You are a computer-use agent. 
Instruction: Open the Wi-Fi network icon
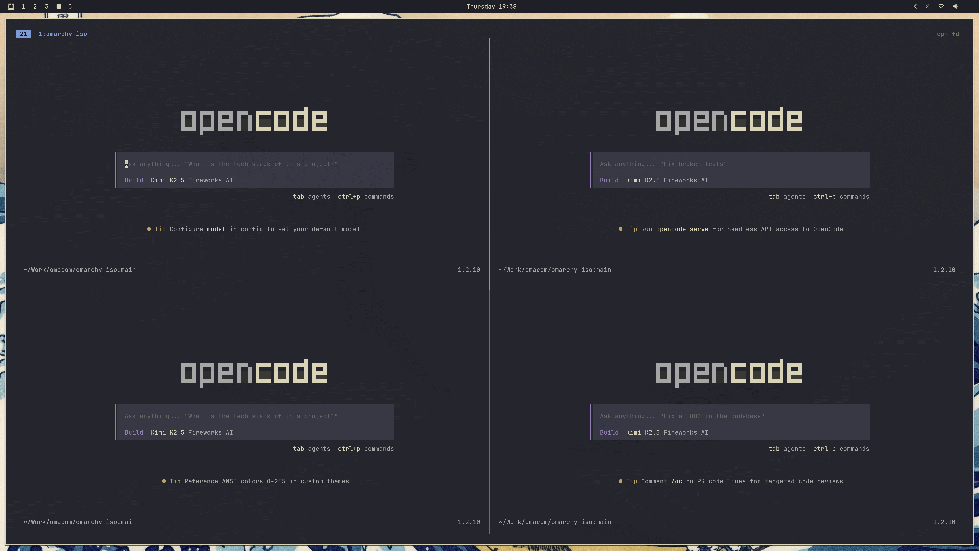point(941,7)
